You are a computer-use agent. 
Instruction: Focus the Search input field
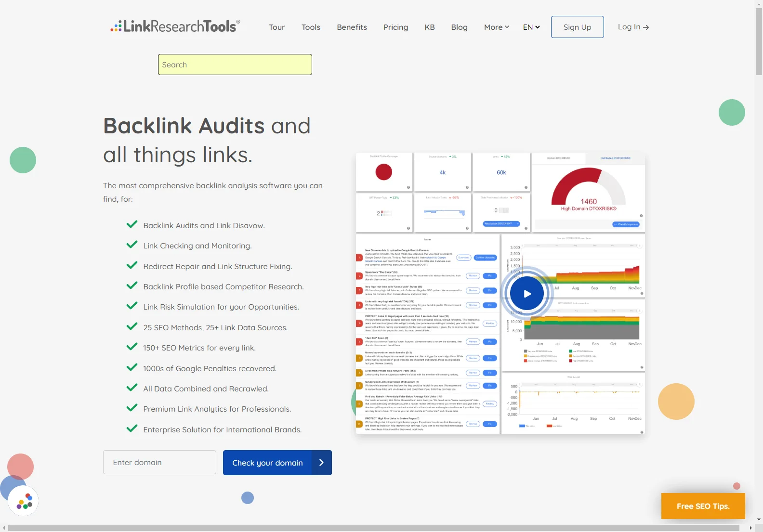[x=235, y=65]
